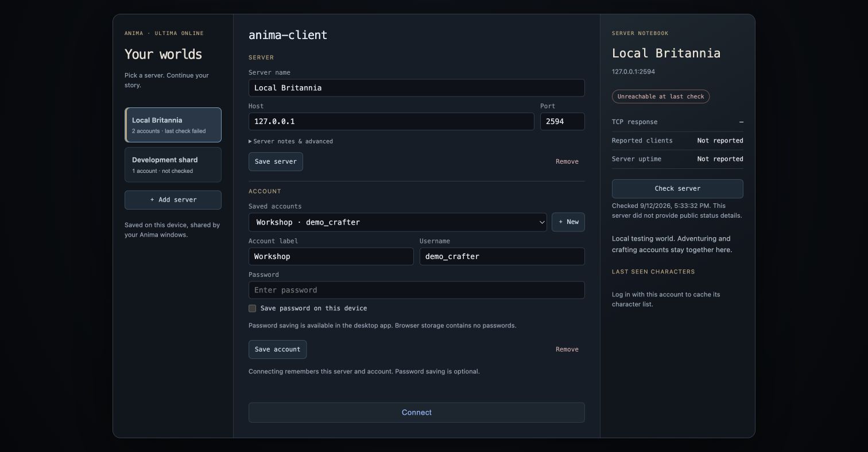Focus the Enter password field
868x452 pixels.
click(x=416, y=290)
